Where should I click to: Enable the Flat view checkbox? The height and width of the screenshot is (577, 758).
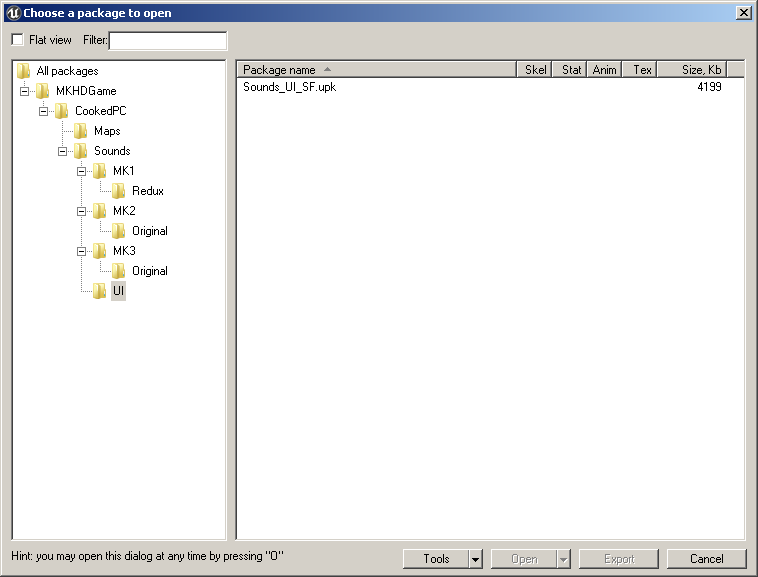tap(17, 40)
